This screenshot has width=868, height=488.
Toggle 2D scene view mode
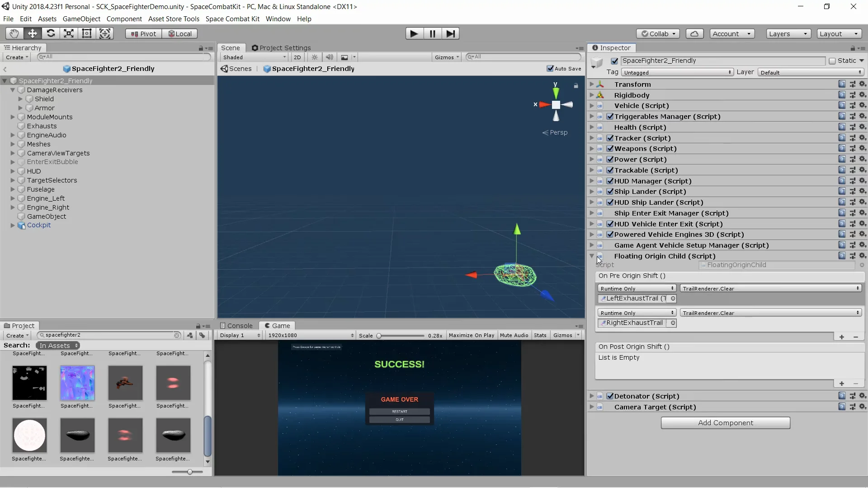297,57
